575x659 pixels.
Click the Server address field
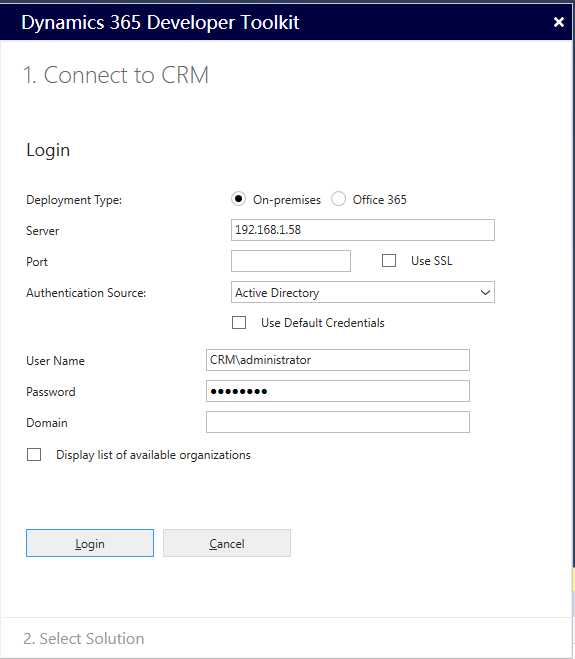(x=363, y=230)
